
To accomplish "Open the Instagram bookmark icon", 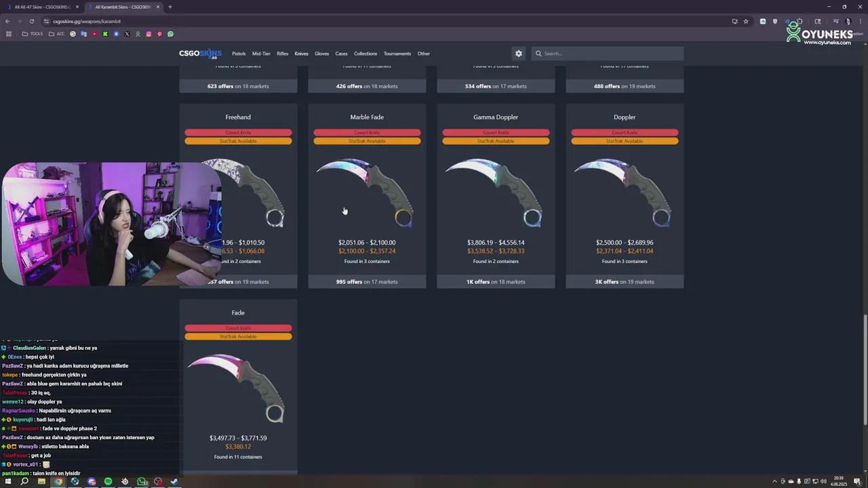I will 149,34.
